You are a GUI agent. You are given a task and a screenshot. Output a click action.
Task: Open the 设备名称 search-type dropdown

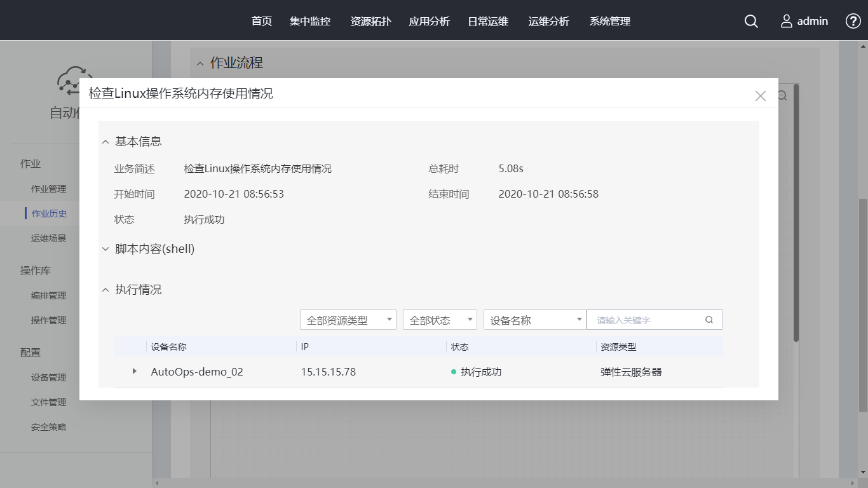point(534,320)
